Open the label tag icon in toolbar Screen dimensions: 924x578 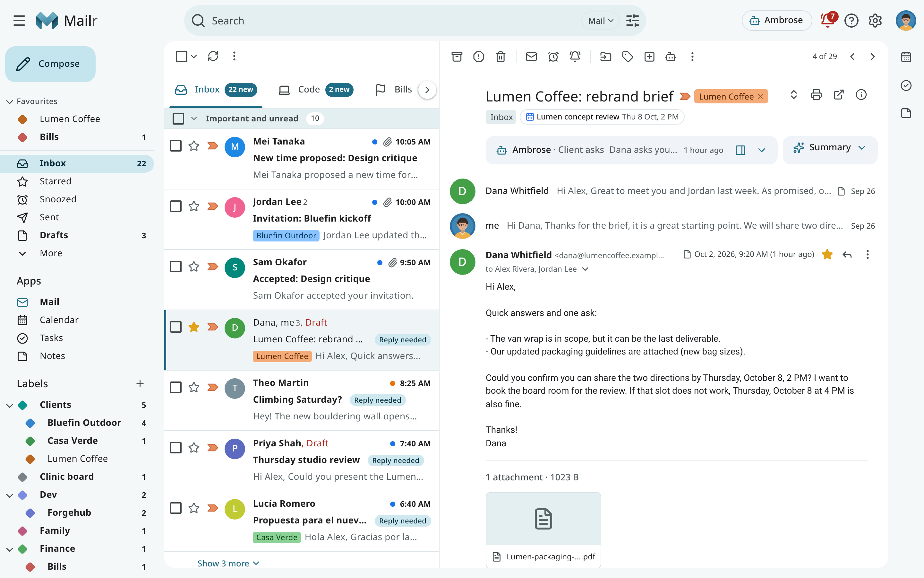point(627,57)
